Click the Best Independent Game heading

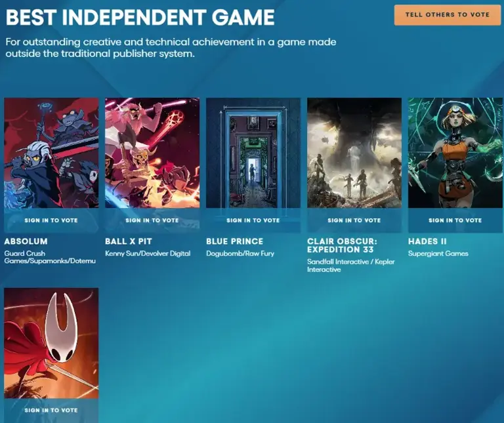click(140, 18)
